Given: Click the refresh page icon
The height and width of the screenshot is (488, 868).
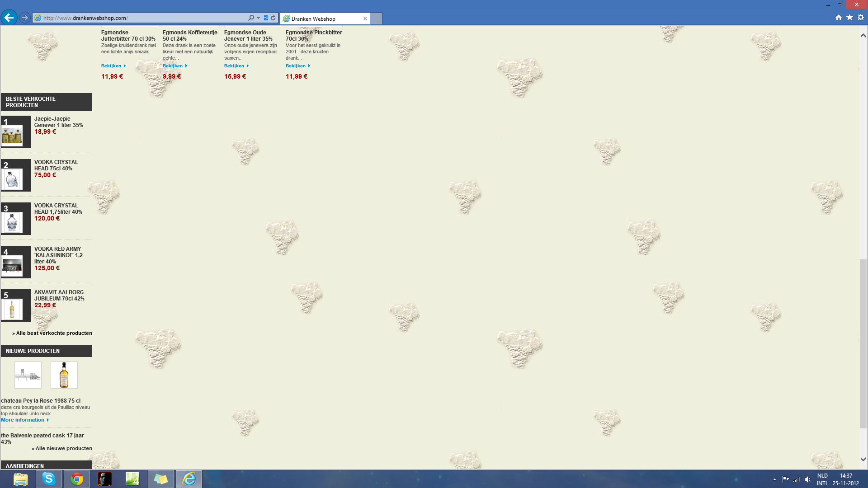Looking at the screenshot, I should pyautogui.click(x=273, y=18).
